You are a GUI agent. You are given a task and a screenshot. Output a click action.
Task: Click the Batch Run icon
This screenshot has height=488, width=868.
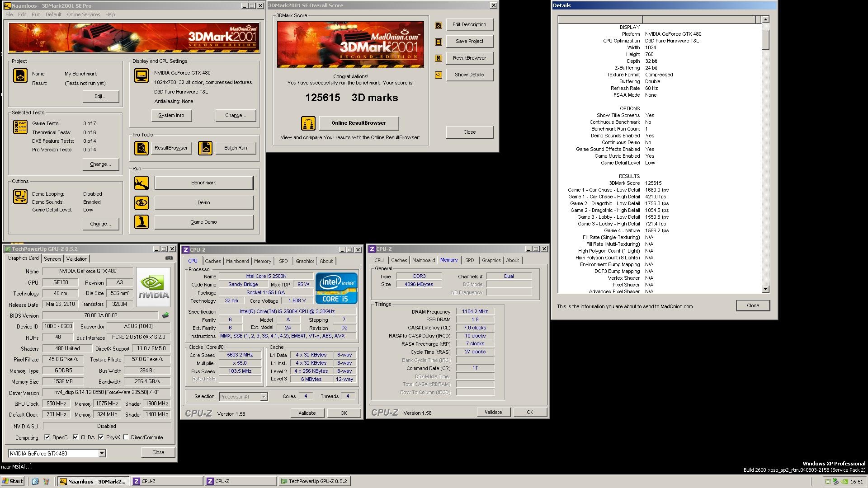pos(205,148)
